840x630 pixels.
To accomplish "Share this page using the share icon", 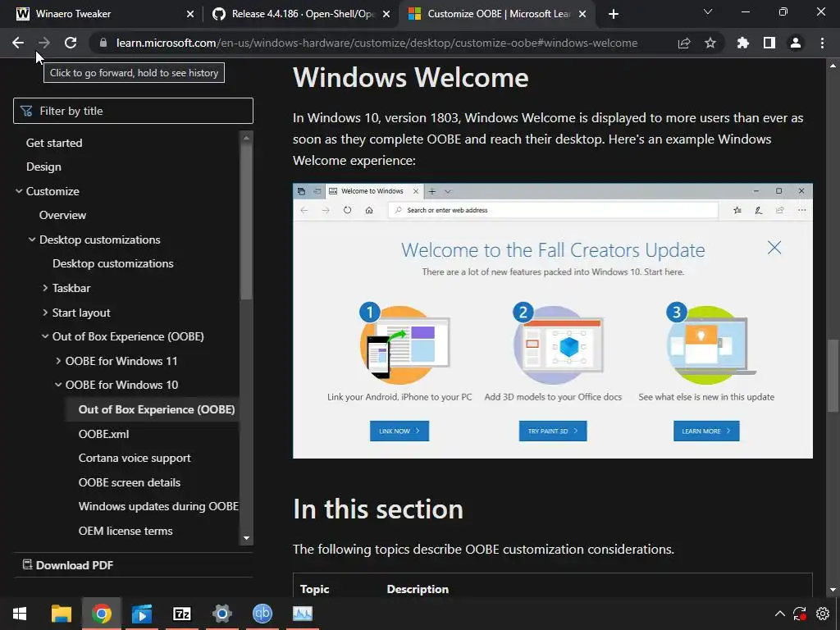I will click(x=684, y=43).
